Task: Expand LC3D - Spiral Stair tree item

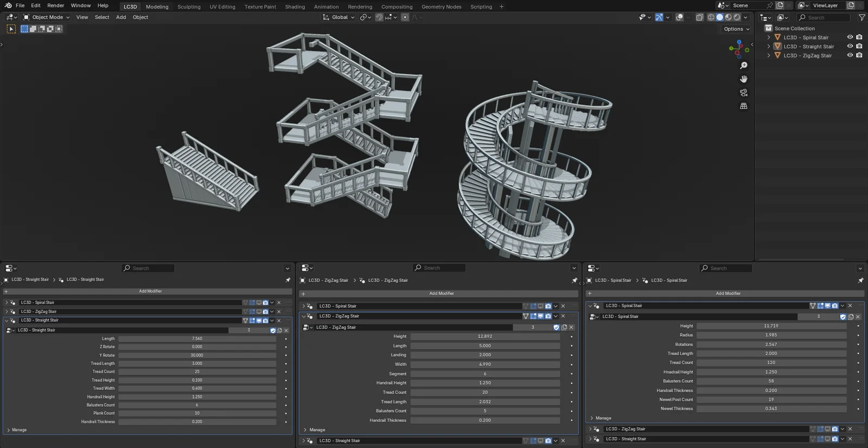Action: pyautogui.click(x=768, y=37)
